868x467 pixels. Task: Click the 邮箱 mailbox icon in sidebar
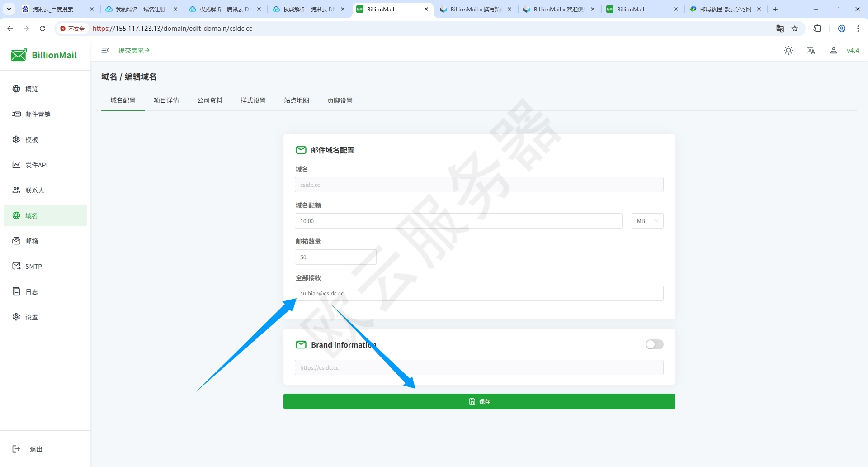pos(16,241)
